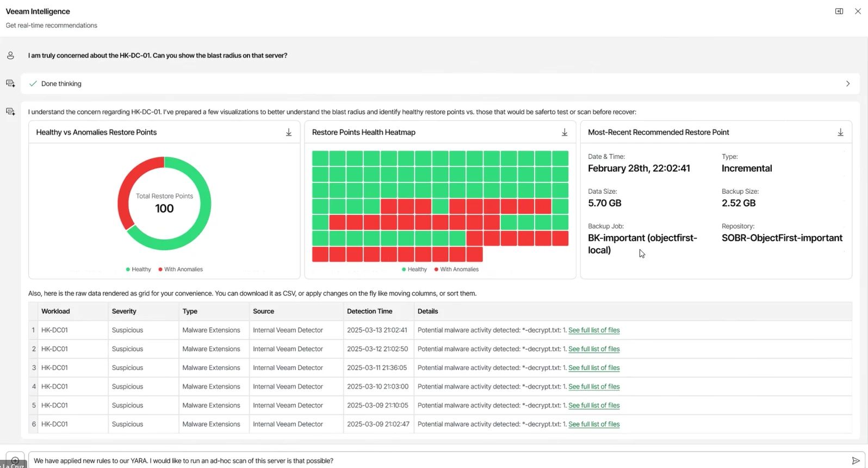Image resolution: width=868 pixels, height=468 pixels.
Task: Click the assistant icon beside Done thinking
Action: coord(10,83)
